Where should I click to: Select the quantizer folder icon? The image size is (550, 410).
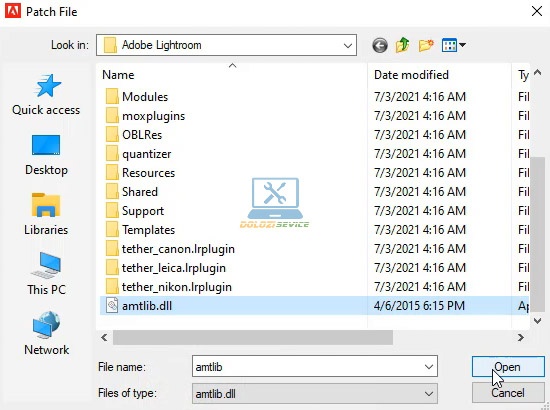(x=112, y=154)
